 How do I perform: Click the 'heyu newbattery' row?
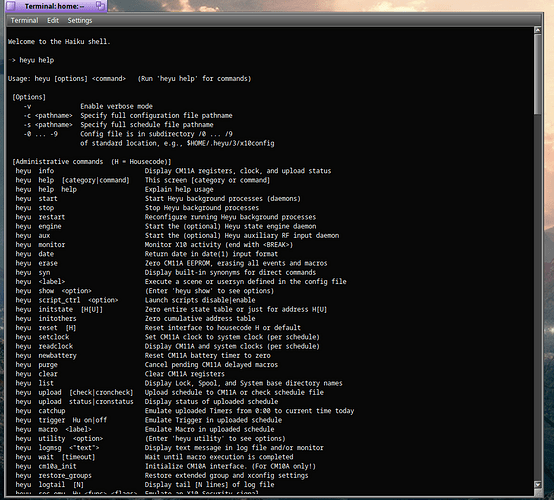[143, 355]
